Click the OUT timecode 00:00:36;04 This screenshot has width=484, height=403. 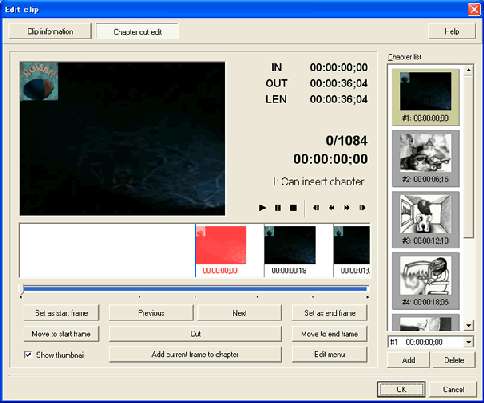tap(339, 83)
